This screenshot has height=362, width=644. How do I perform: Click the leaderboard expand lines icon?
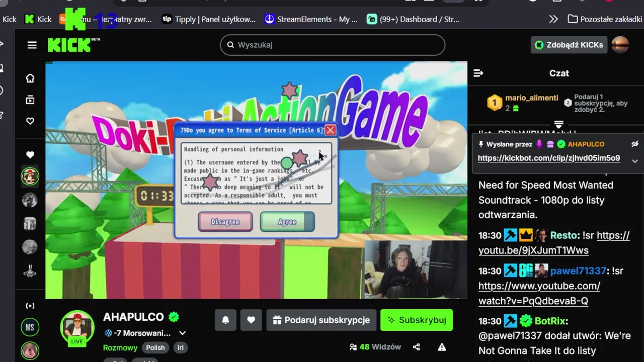(x=558, y=124)
